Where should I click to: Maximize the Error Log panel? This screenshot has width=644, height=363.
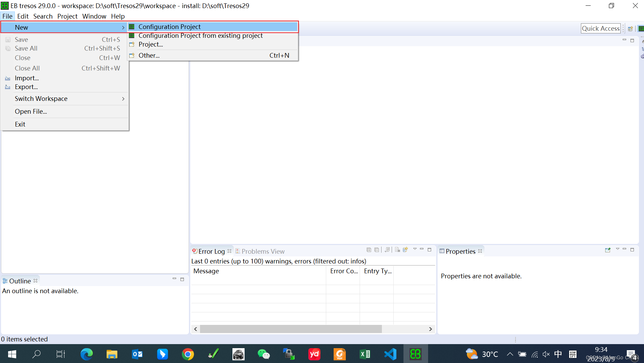point(429,250)
